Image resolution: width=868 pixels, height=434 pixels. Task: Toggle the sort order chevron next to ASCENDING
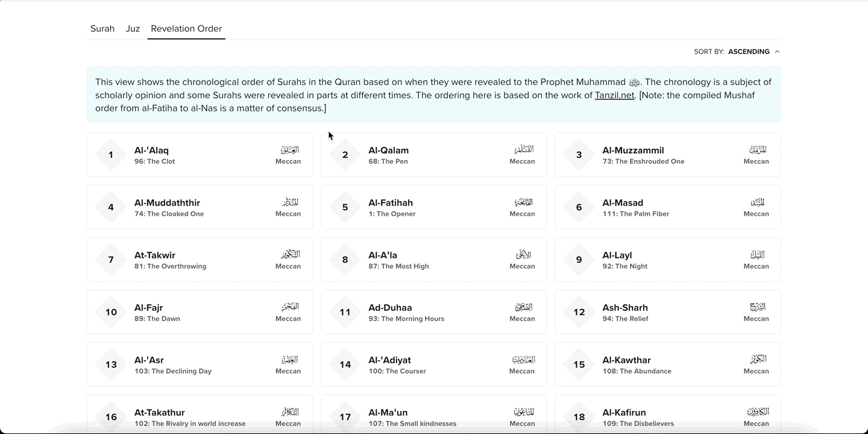tap(777, 51)
